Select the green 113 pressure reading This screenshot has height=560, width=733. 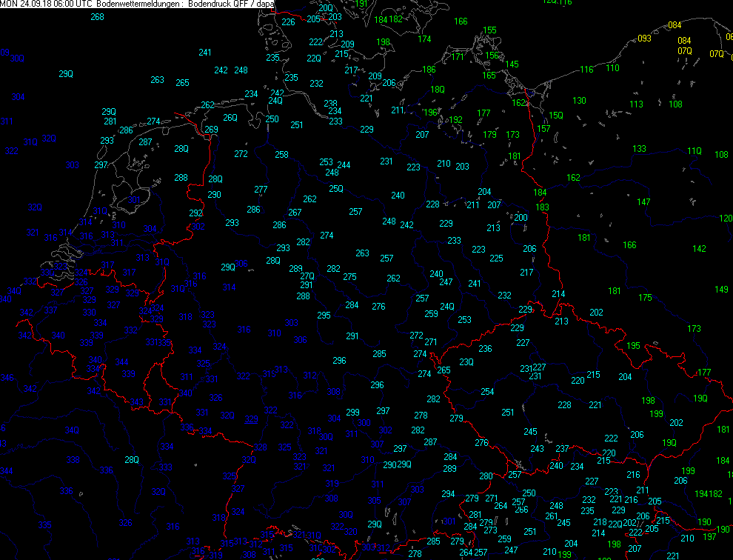(x=636, y=104)
